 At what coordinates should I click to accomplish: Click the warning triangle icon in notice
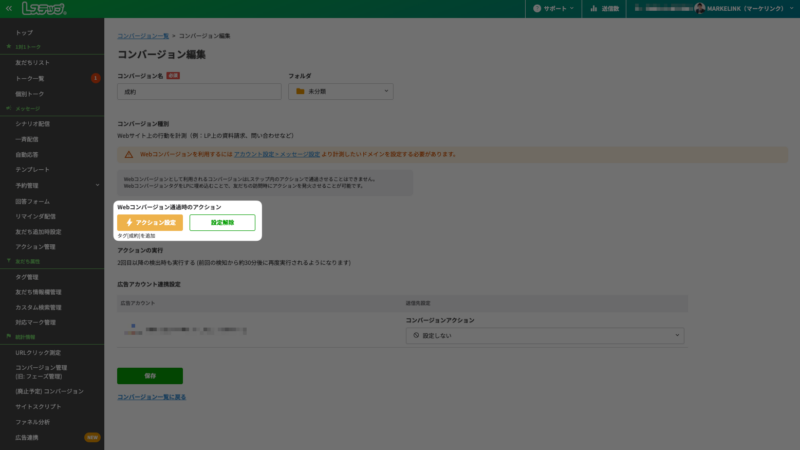(128, 154)
